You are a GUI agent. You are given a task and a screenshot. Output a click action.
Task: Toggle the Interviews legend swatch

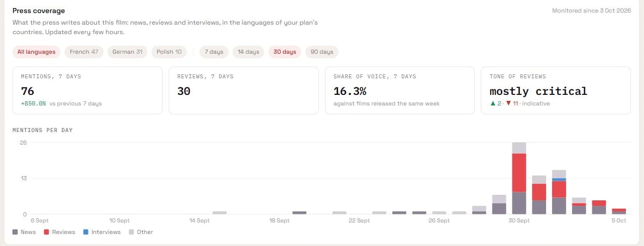pyautogui.click(x=85, y=232)
